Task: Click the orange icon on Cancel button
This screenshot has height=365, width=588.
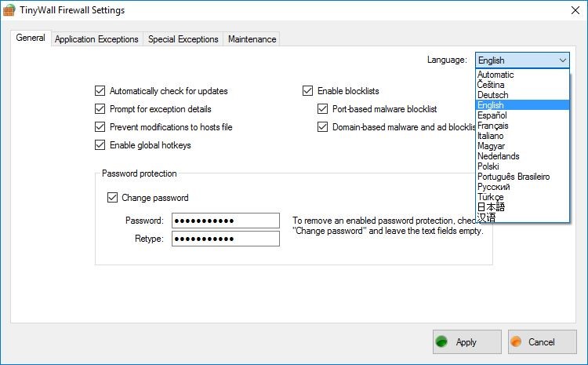Action: [x=516, y=342]
